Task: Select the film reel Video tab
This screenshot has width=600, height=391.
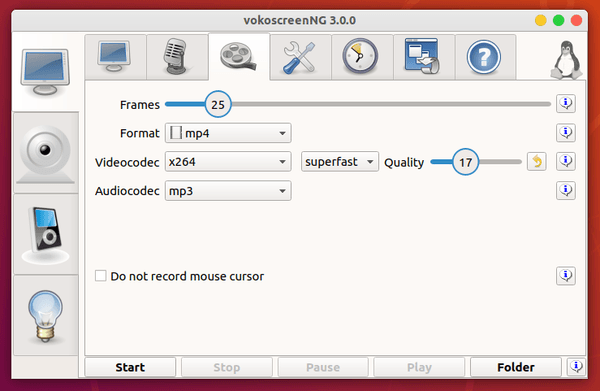Action: pyautogui.click(x=239, y=57)
